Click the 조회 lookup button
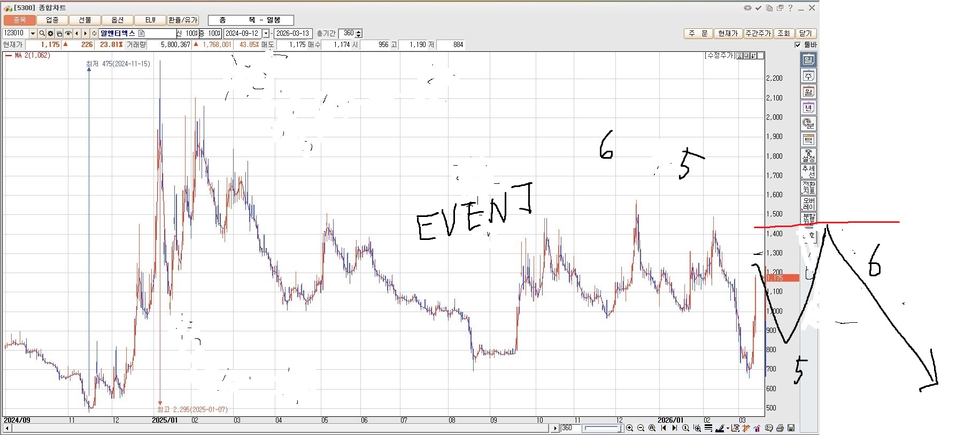This screenshot has width=980, height=435. coord(783,34)
